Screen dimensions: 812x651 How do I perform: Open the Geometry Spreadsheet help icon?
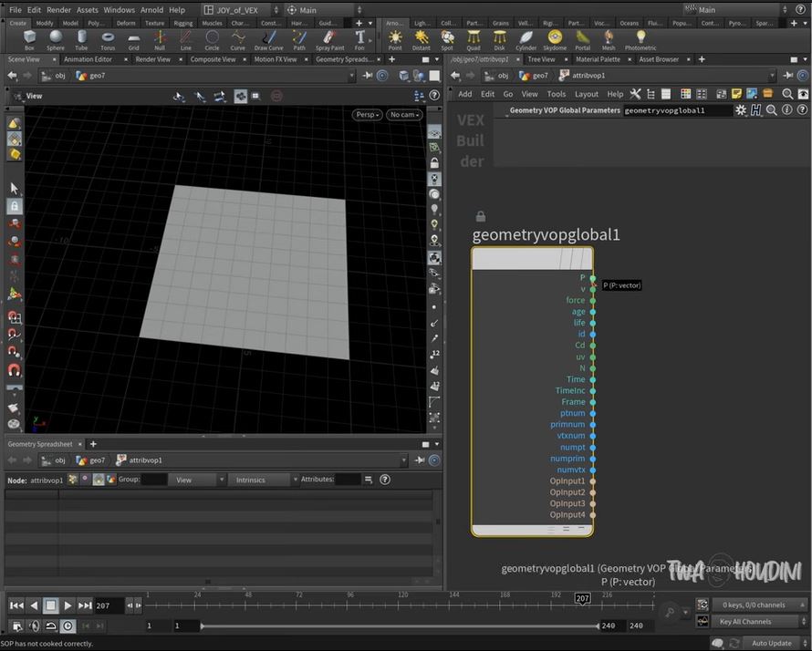tap(385, 480)
